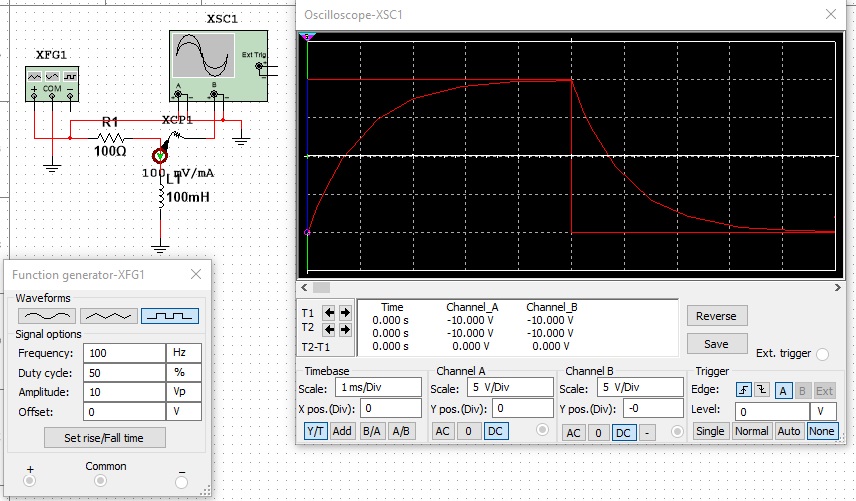
Task: Move cursor T1 left with arrow
Action: pyautogui.click(x=330, y=312)
